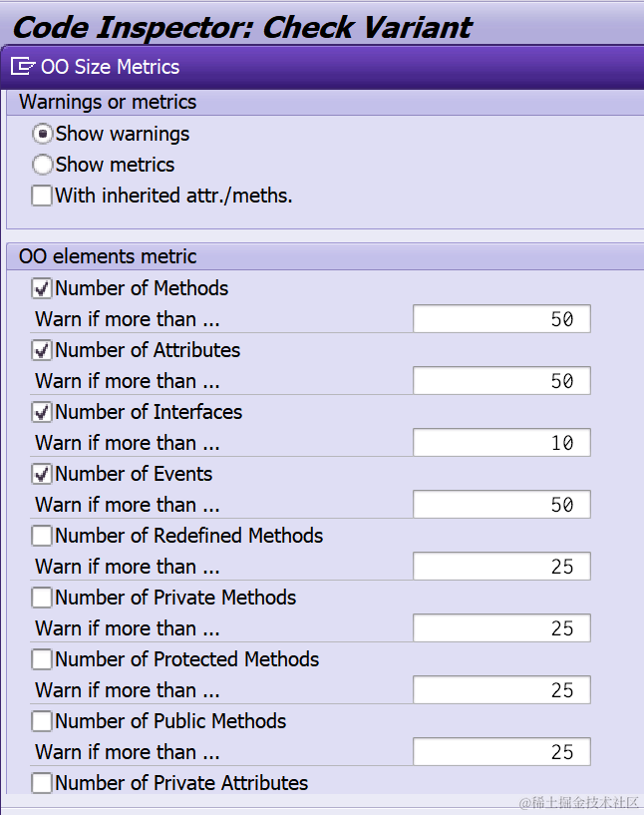Toggle the Number of Interfaces checkbox

point(42,412)
